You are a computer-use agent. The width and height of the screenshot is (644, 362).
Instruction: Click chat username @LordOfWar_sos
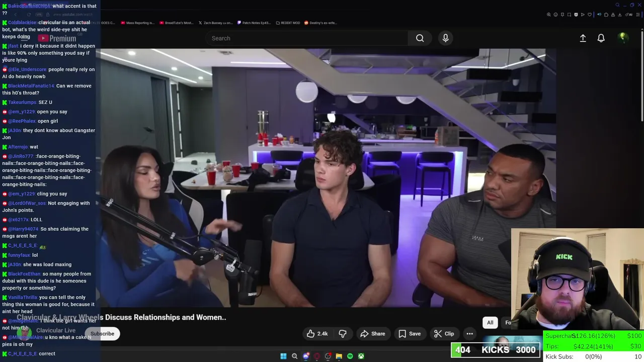click(27, 203)
